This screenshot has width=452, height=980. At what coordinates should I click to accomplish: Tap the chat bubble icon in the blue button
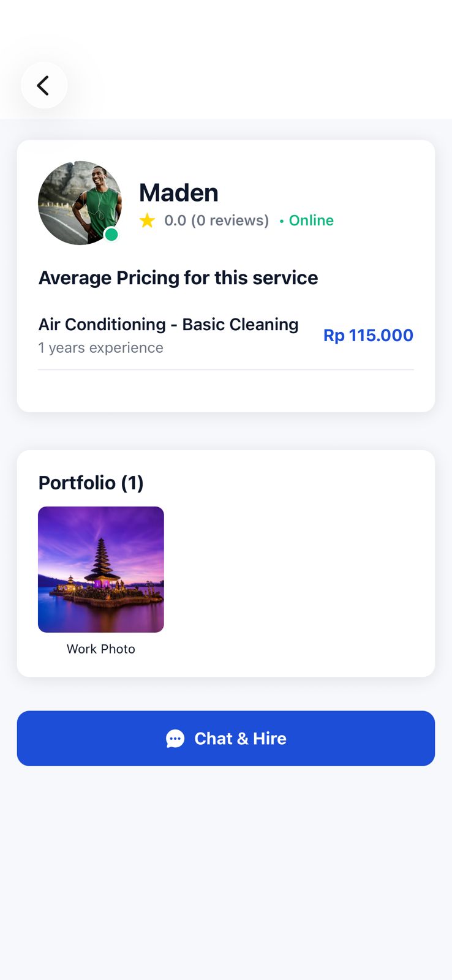pyautogui.click(x=175, y=739)
